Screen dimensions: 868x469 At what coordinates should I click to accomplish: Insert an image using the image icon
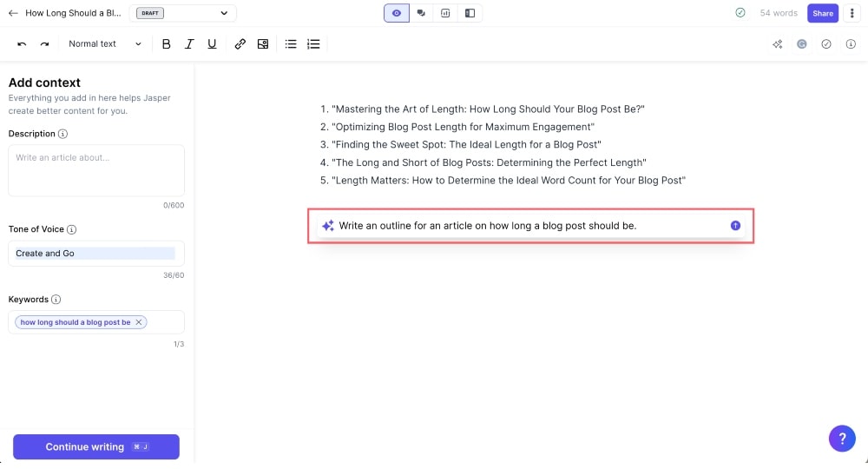coord(263,44)
